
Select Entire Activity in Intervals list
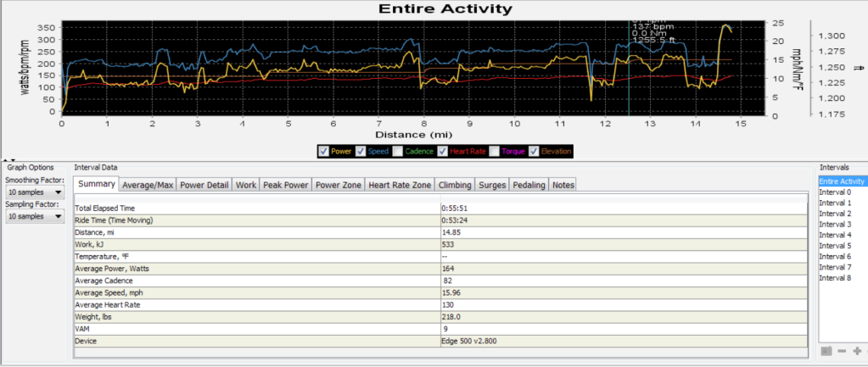coord(842,181)
